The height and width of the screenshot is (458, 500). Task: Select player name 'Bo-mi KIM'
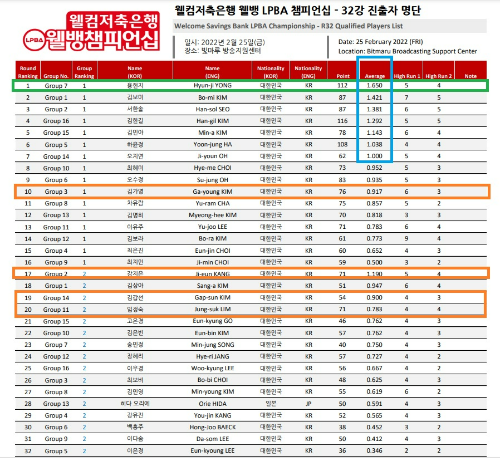point(212,97)
